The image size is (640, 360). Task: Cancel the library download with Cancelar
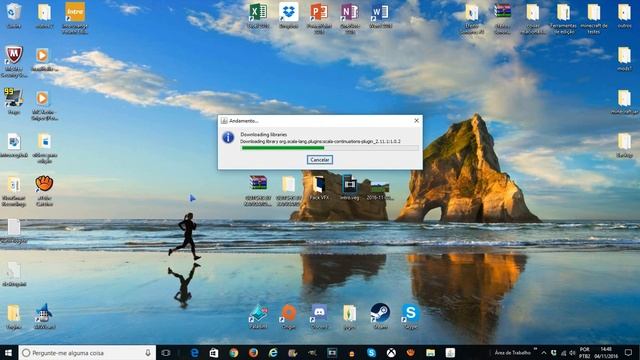320,160
